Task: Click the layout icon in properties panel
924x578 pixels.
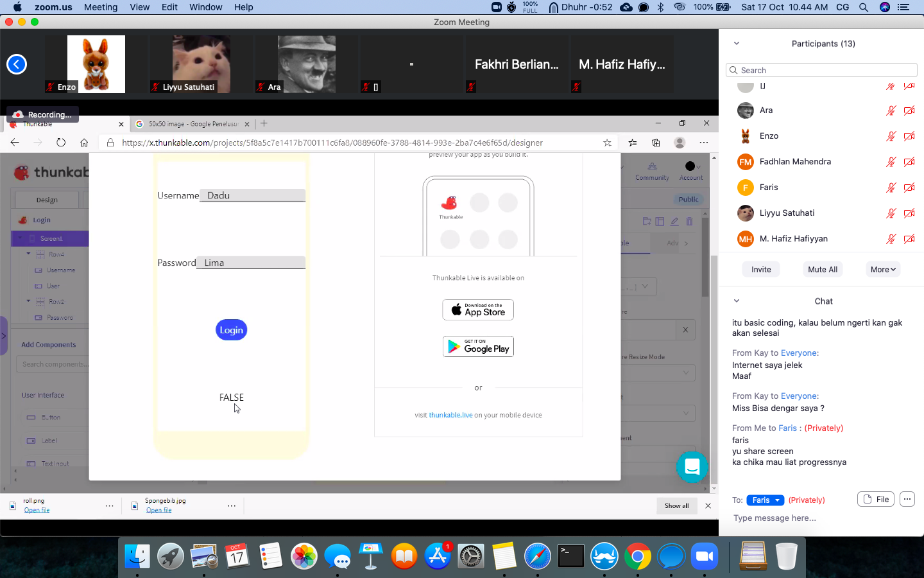Action: 660,221
